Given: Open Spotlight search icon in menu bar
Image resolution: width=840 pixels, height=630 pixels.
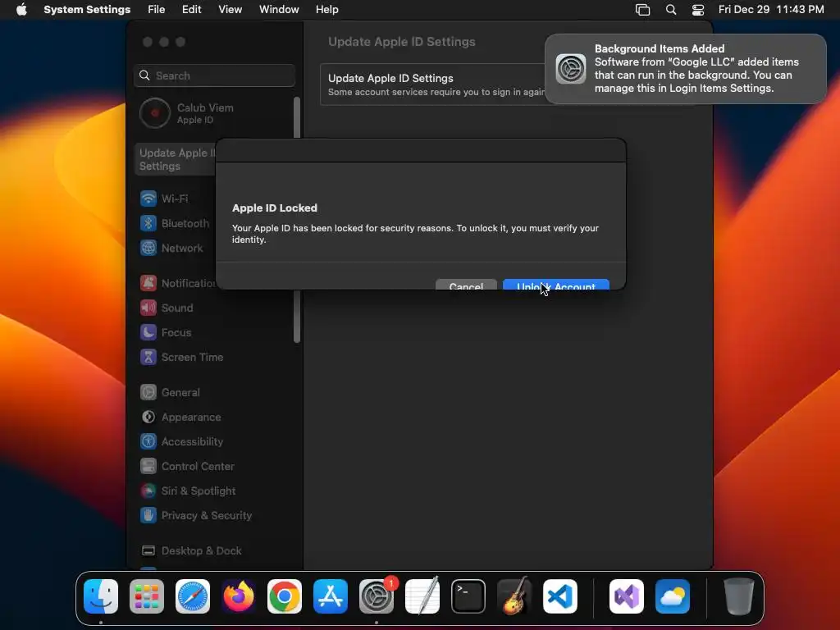Looking at the screenshot, I should tap(671, 10).
